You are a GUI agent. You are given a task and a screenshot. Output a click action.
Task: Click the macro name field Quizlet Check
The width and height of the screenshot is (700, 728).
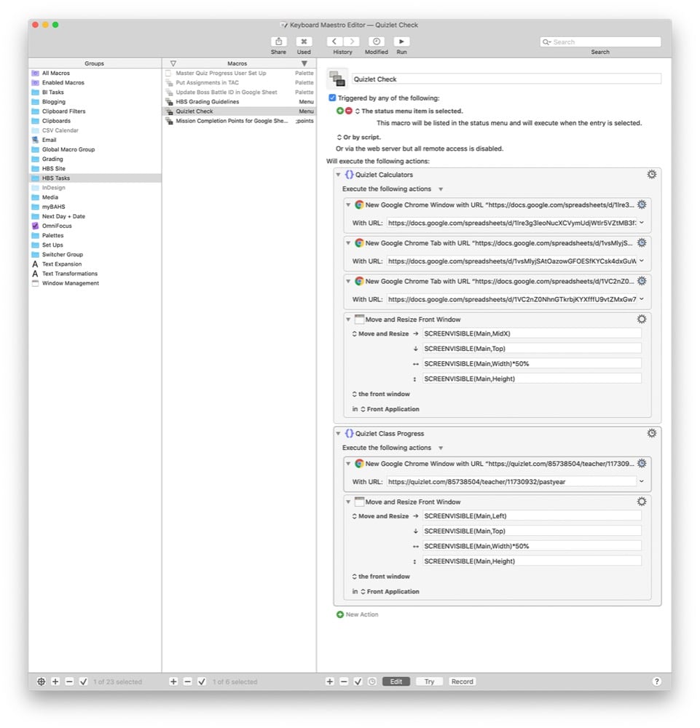[506, 79]
